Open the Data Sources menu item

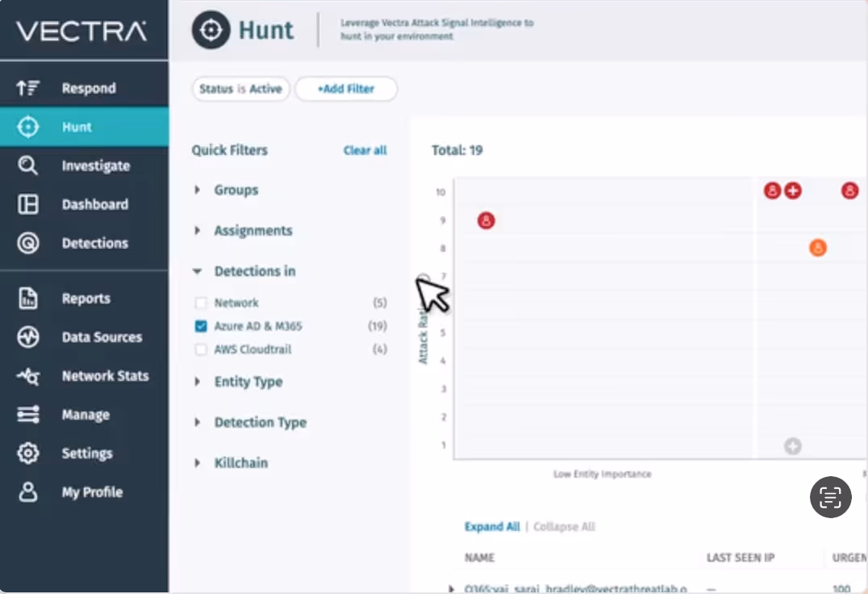84,337
